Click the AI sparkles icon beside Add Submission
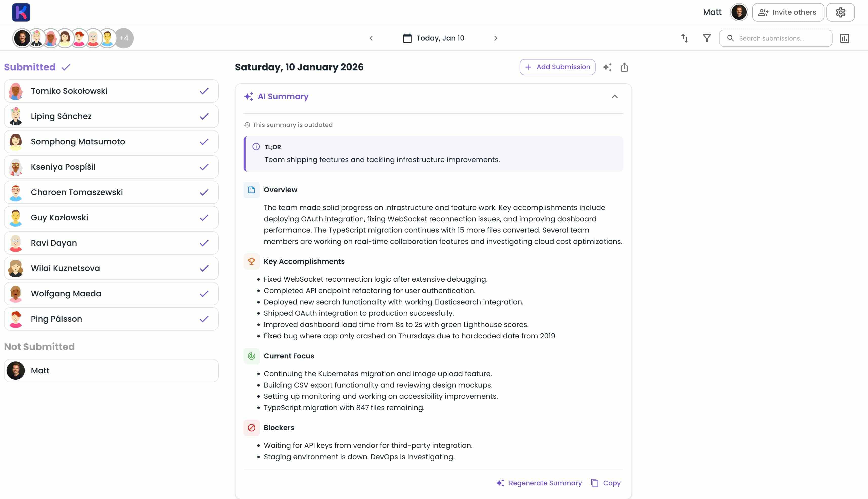 pyautogui.click(x=608, y=67)
